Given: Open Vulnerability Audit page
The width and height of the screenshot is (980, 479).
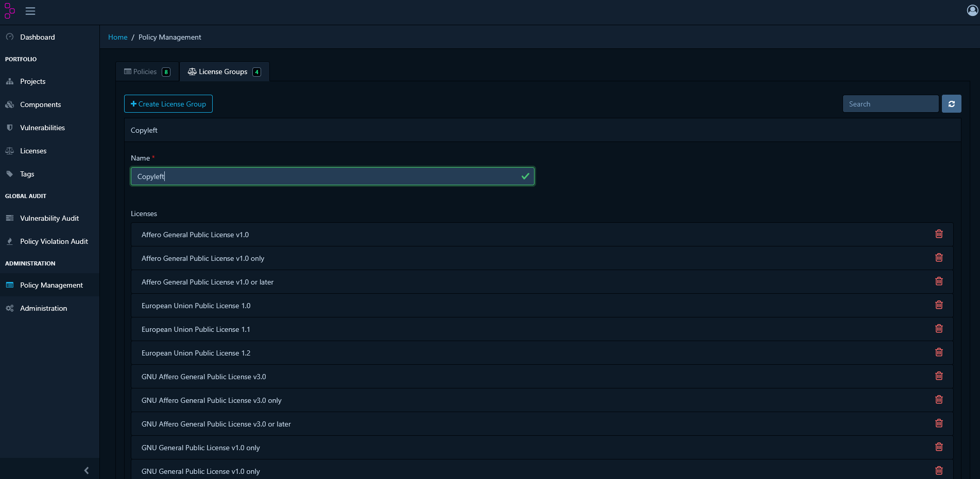Looking at the screenshot, I should pos(49,218).
